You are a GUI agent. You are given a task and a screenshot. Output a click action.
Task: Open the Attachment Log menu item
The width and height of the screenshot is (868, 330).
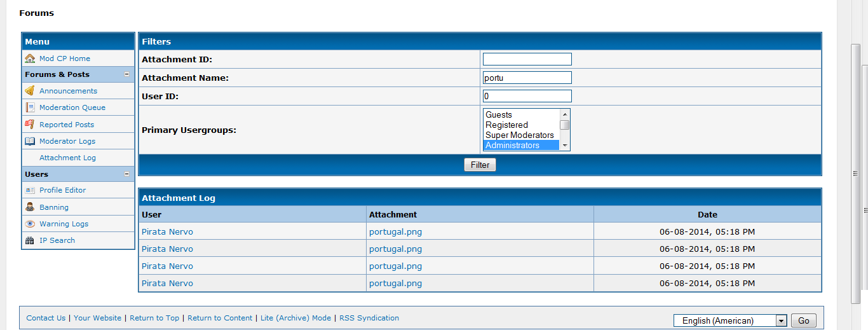67,158
